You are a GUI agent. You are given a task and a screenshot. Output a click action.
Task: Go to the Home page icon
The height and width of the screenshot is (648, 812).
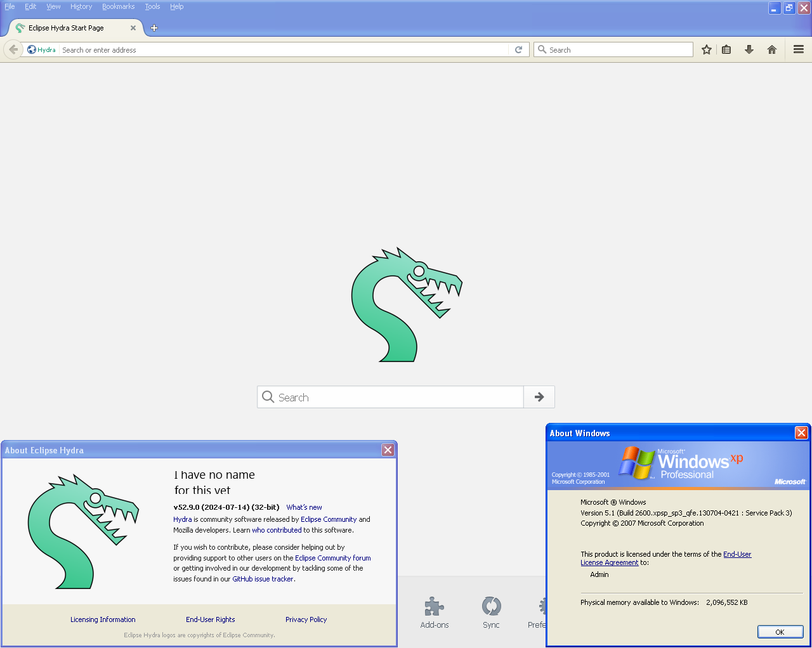pos(772,49)
